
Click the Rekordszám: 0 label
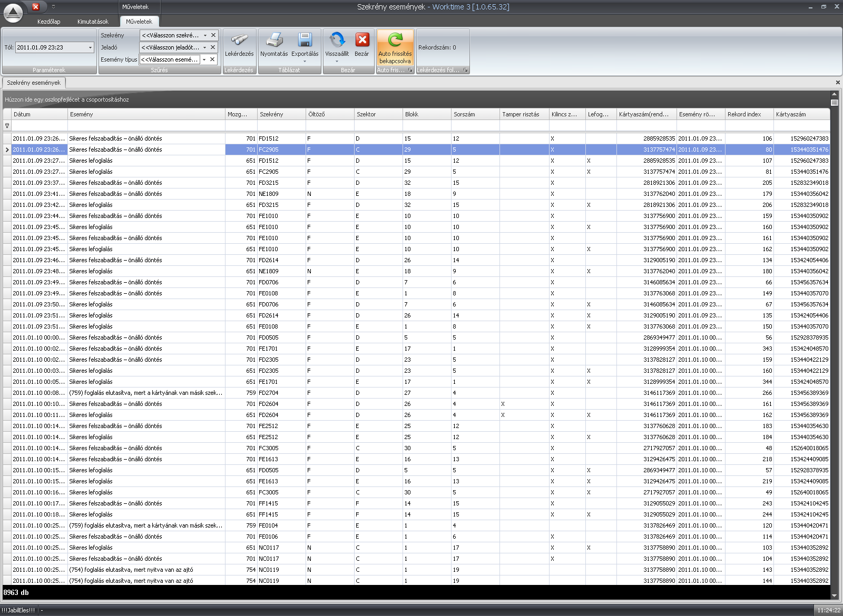[437, 47]
